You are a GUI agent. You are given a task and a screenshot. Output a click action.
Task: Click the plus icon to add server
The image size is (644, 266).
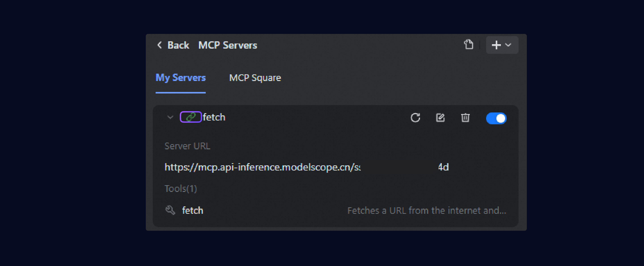click(x=496, y=45)
